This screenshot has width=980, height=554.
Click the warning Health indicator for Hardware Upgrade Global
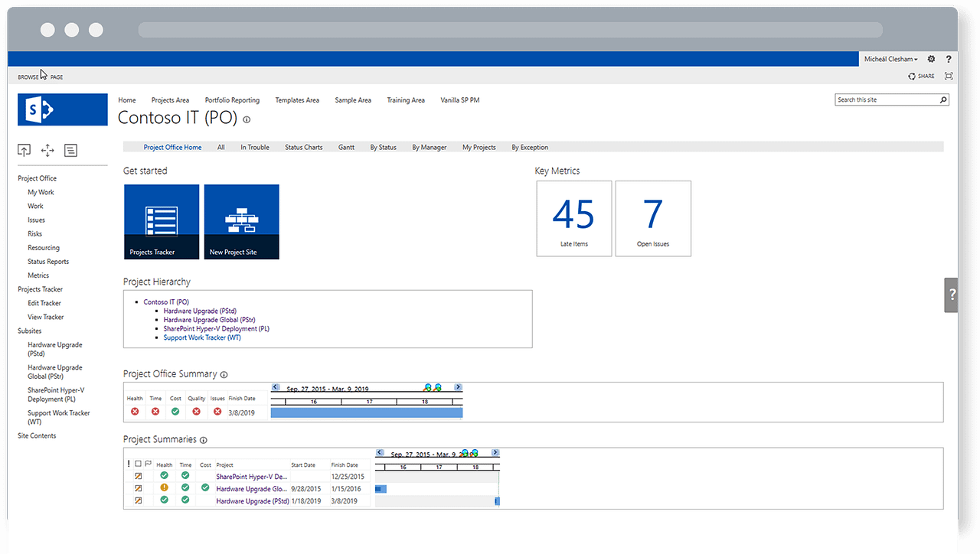(164, 488)
